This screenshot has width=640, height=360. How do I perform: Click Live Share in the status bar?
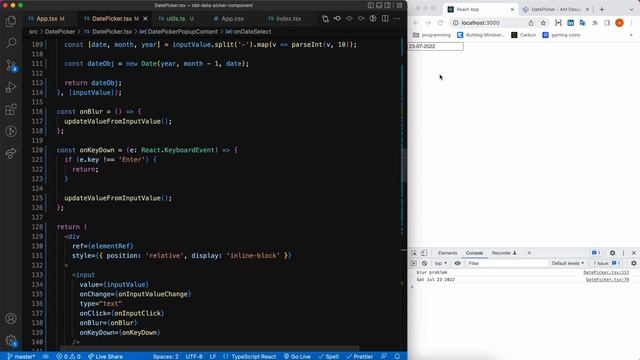click(x=105, y=356)
